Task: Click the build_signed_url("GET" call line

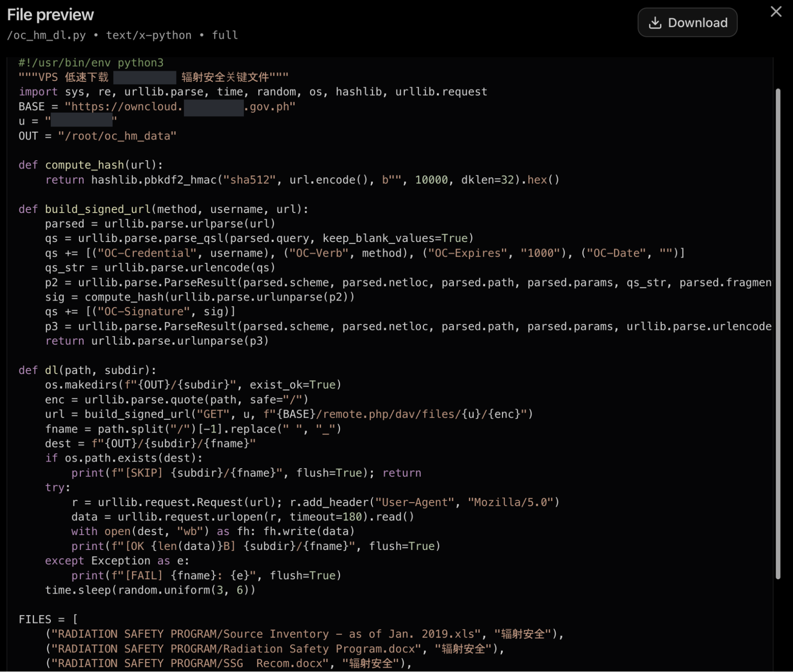Action: pyautogui.click(x=289, y=415)
